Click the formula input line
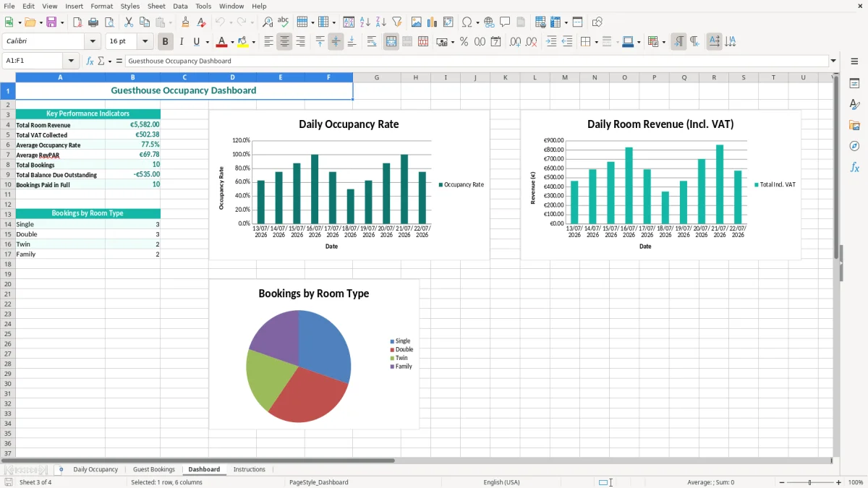Screen dimensions: 868x488 coord(476,61)
